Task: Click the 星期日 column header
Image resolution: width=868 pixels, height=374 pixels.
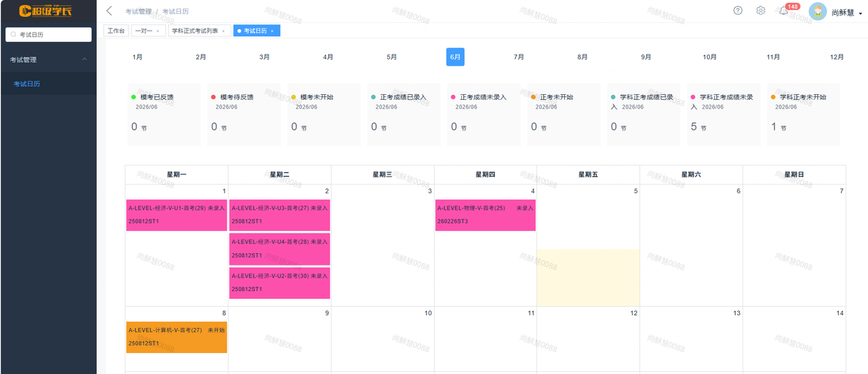Action: [x=794, y=174]
